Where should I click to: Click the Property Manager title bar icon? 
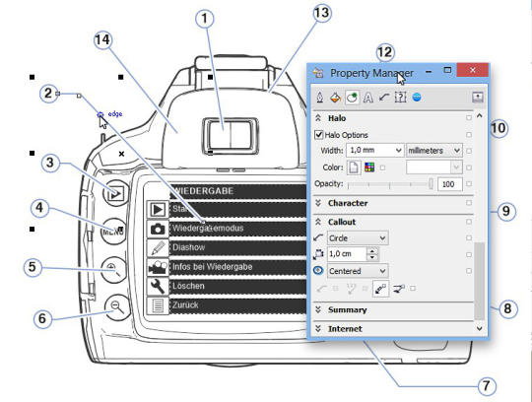[x=318, y=73]
